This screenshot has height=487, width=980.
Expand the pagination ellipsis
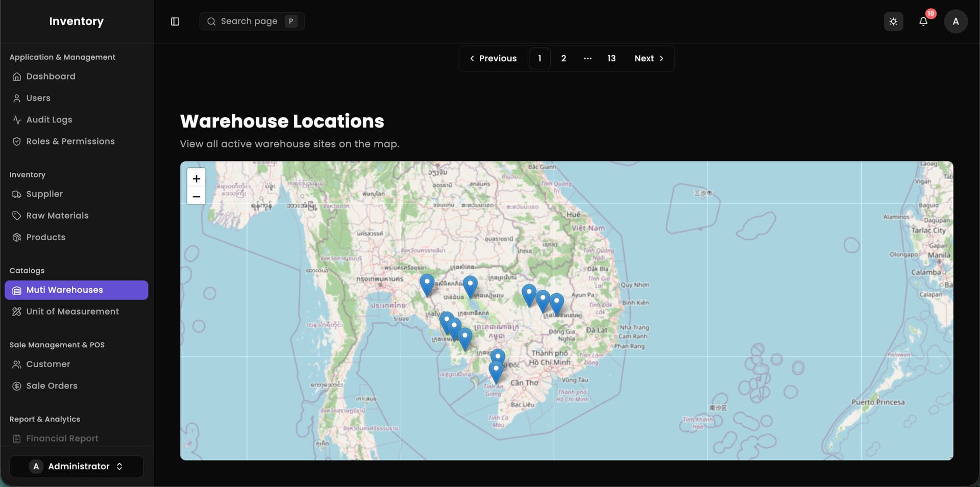click(587, 59)
